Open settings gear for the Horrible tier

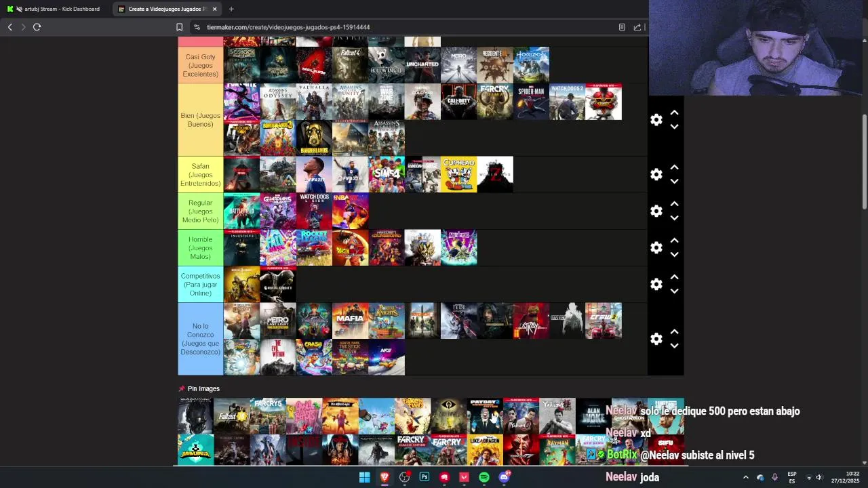(656, 248)
